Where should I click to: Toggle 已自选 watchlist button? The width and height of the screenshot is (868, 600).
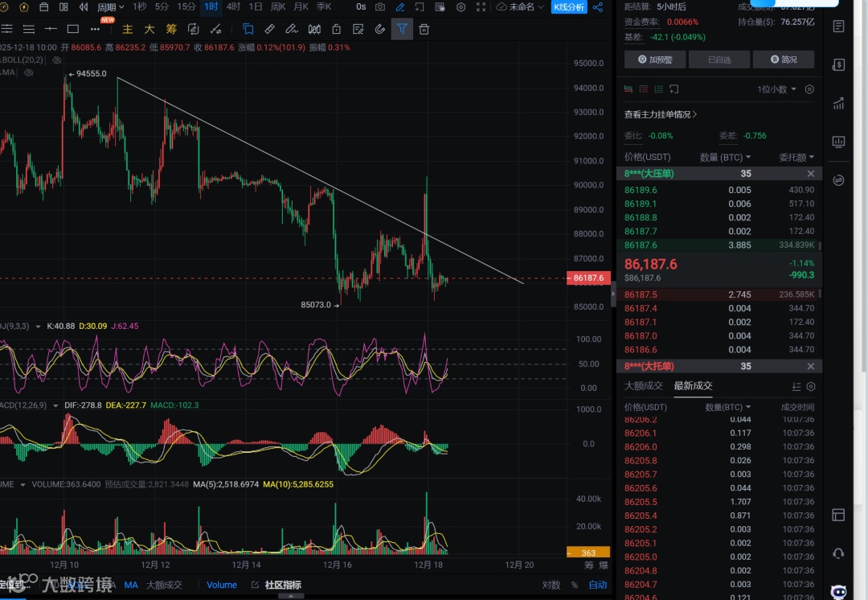[x=719, y=60]
